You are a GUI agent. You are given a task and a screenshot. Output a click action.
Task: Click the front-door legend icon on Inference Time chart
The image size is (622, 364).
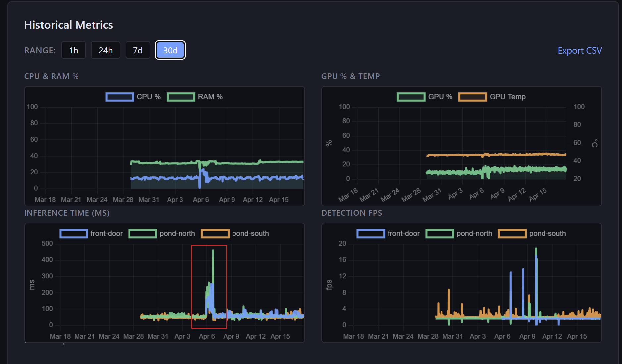click(74, 233)
